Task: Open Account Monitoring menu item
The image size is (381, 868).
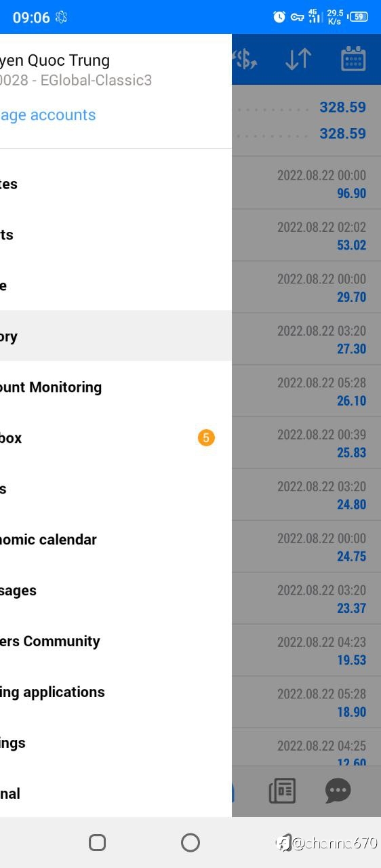Action: (116, 387)
